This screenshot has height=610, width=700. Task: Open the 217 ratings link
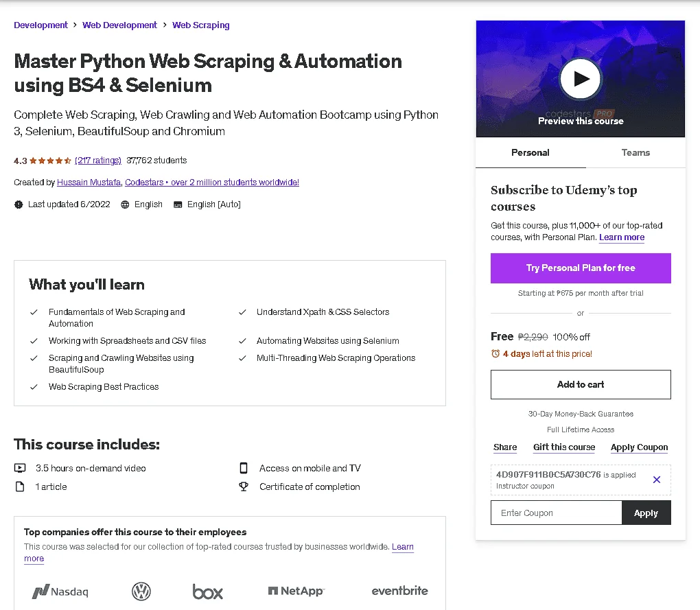(x=97, y=160)
